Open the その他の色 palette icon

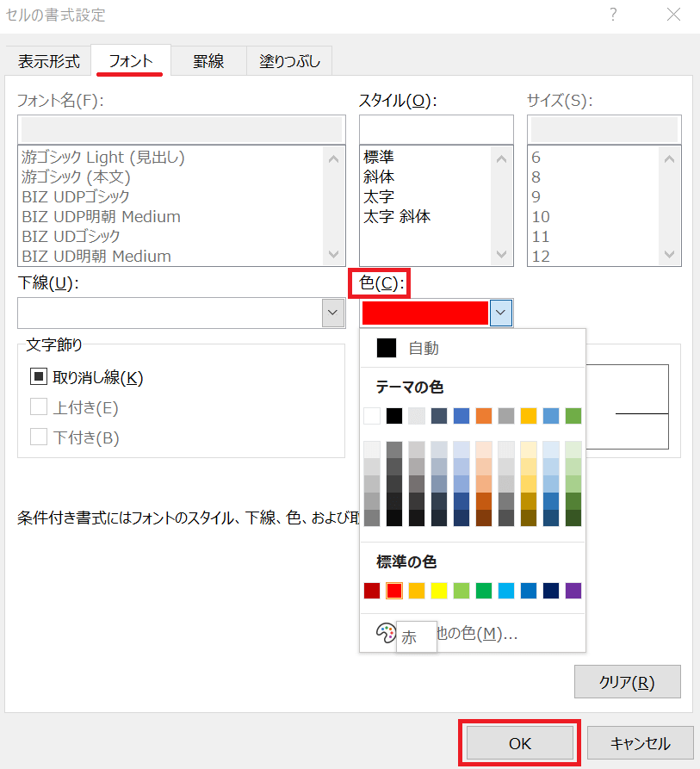385,634
